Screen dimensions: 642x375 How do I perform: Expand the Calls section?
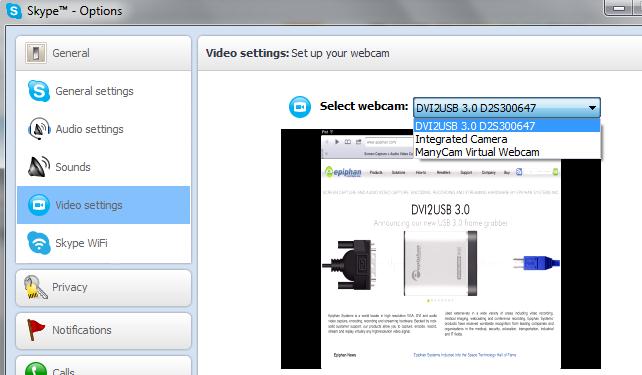coord(104,366)
